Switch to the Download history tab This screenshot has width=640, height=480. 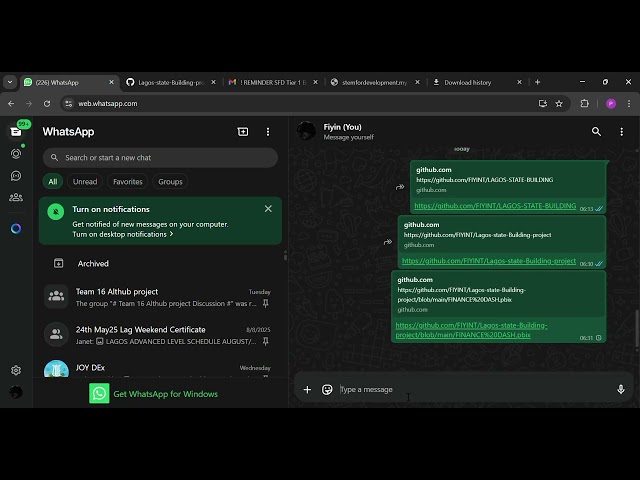[x=477, y=82]
